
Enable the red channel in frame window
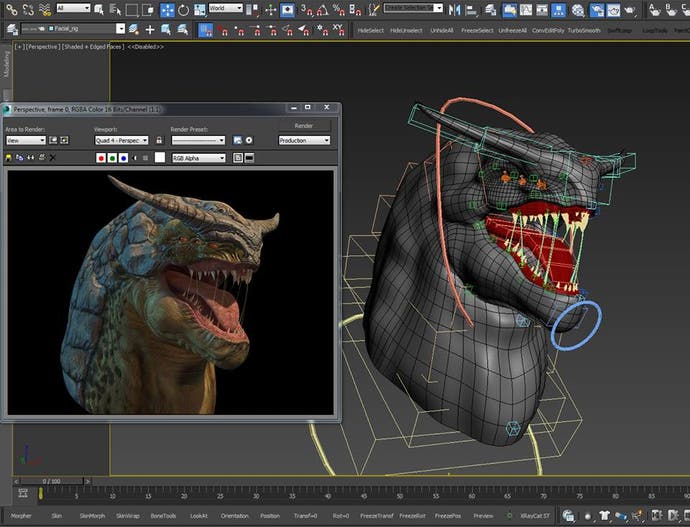tap(101, 158)
